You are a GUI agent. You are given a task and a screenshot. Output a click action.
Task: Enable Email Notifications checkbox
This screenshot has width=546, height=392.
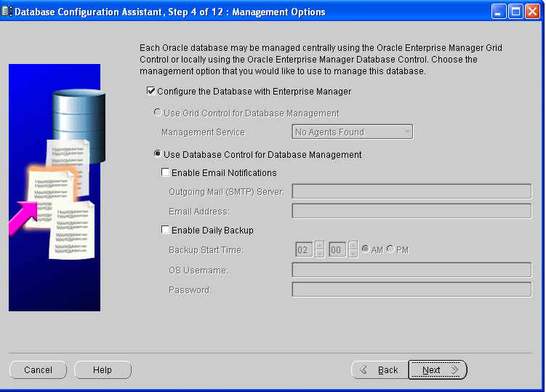click(x=166, y=172)
